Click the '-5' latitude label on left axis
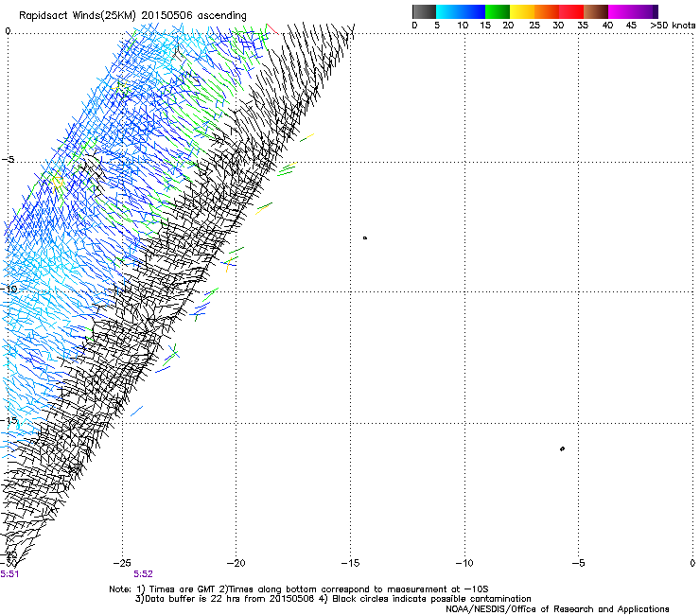Image resolution: width=700 pixels, height=615 pixels. point(9,160)
